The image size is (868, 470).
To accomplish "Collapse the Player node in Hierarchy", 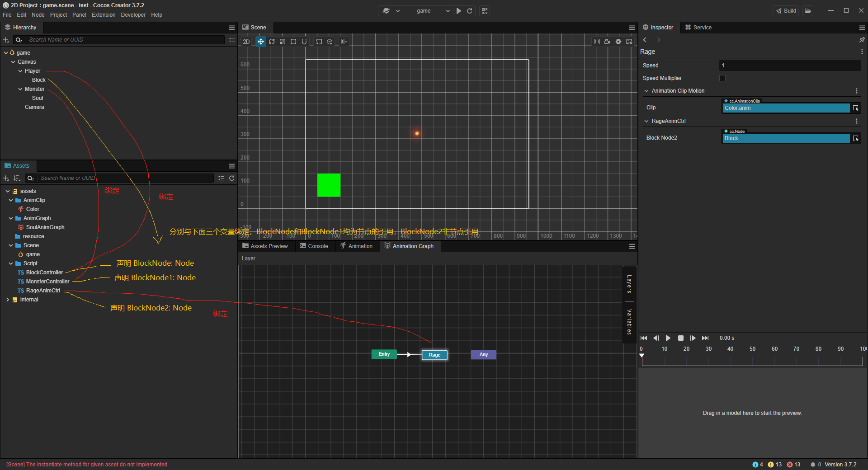I will pos(20,71).
